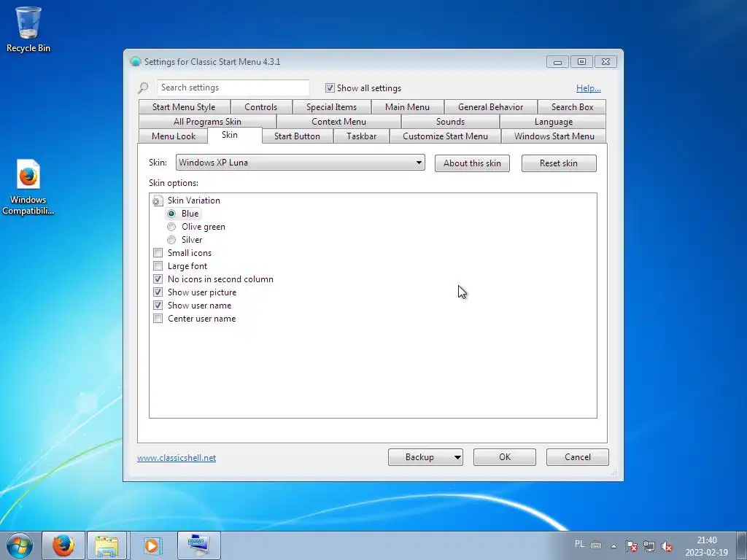Minimize the Classic Start Menu settings window
This screenshot has width=747, height=560.
[557, 62]
